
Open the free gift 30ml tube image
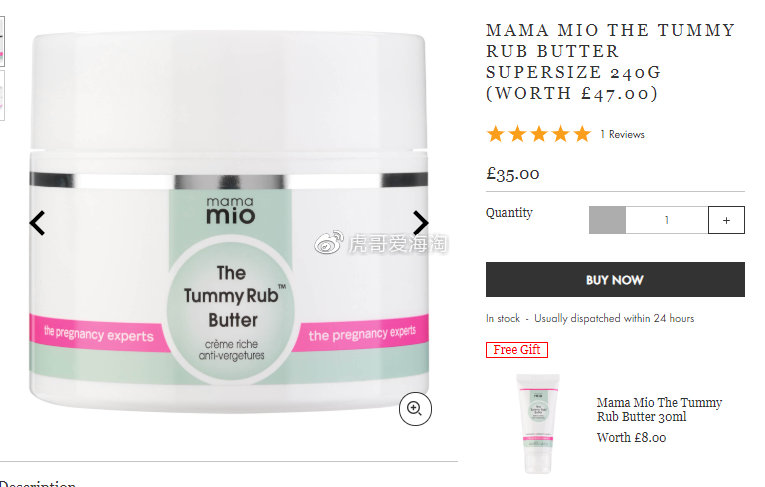(537, 423)
